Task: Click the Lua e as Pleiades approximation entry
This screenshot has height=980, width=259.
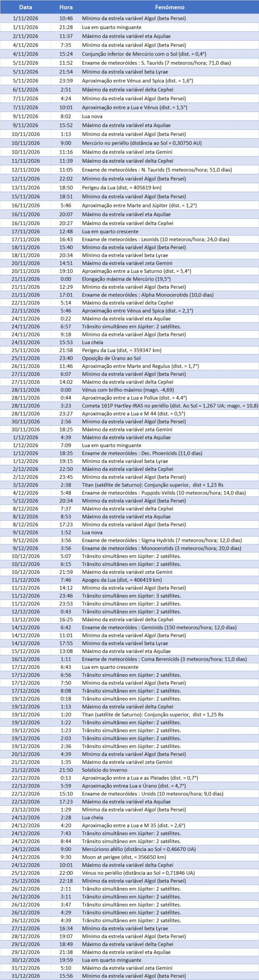Action: pos(140,778)
